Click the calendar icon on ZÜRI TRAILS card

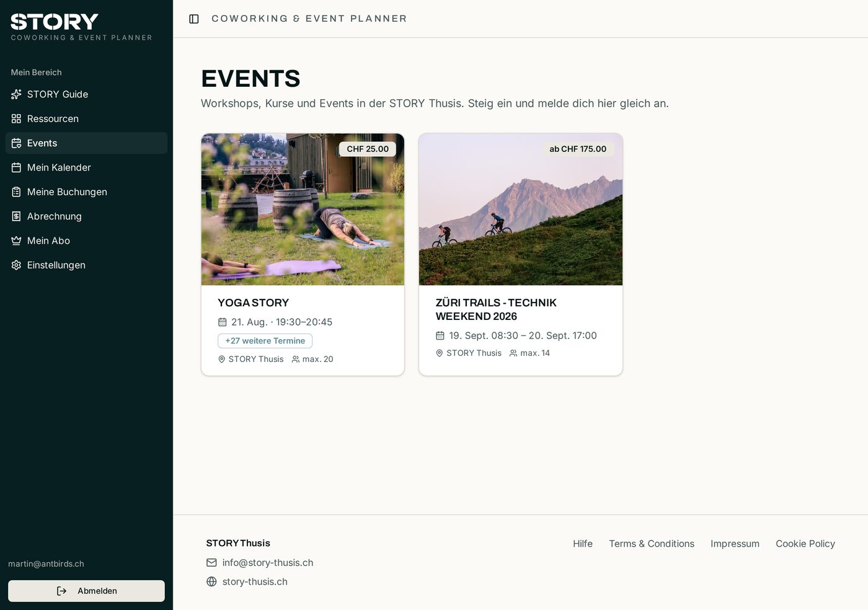pos(440,335)
